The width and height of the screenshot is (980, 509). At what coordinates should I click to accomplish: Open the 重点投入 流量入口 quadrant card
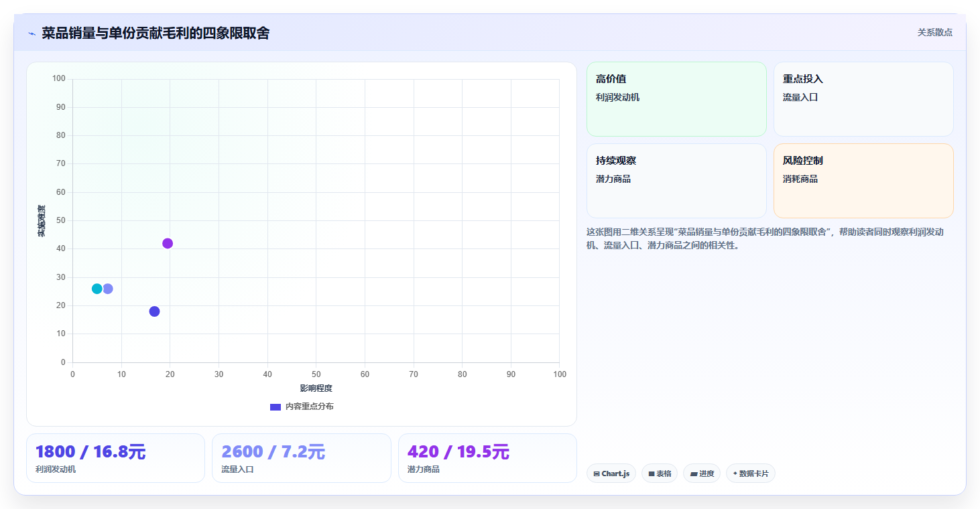click(x=863, y=99)
